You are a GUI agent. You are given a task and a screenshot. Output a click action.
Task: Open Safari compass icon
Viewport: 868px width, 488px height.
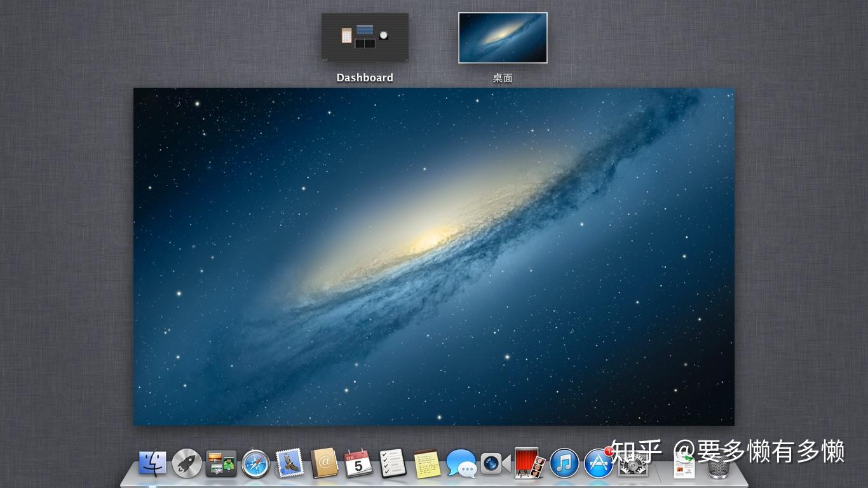click(x=255, y=464)
